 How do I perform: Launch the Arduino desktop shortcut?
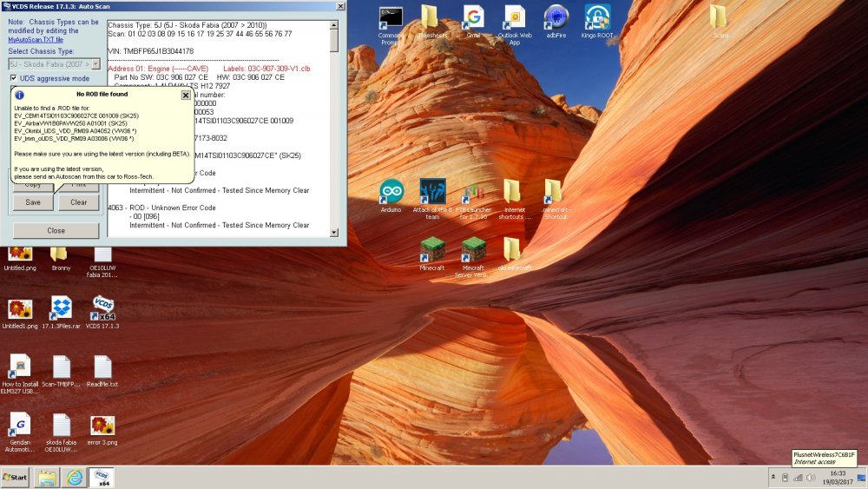pyautogui.click(x=391, y=196)
